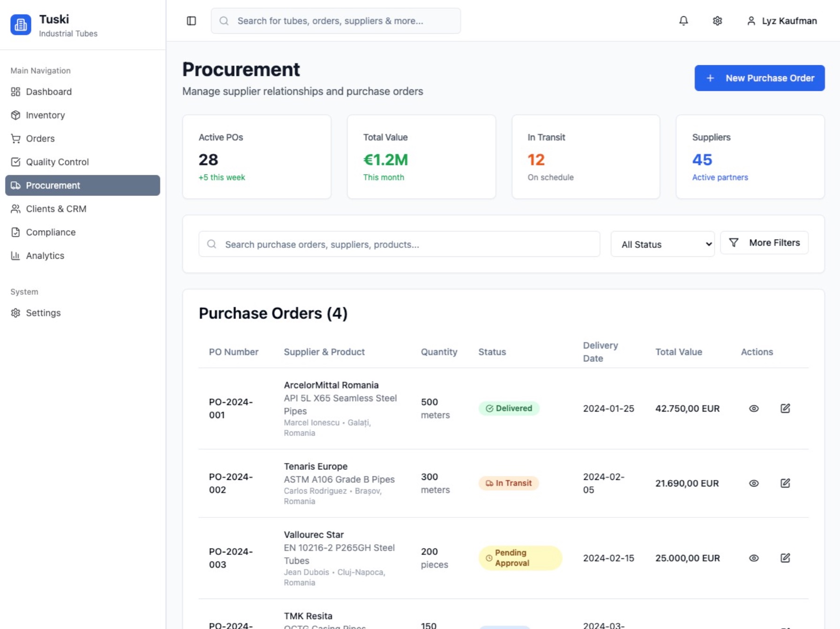Create a New Purchase Order
This screenshot has height=629, width=840.
(759, 78)
